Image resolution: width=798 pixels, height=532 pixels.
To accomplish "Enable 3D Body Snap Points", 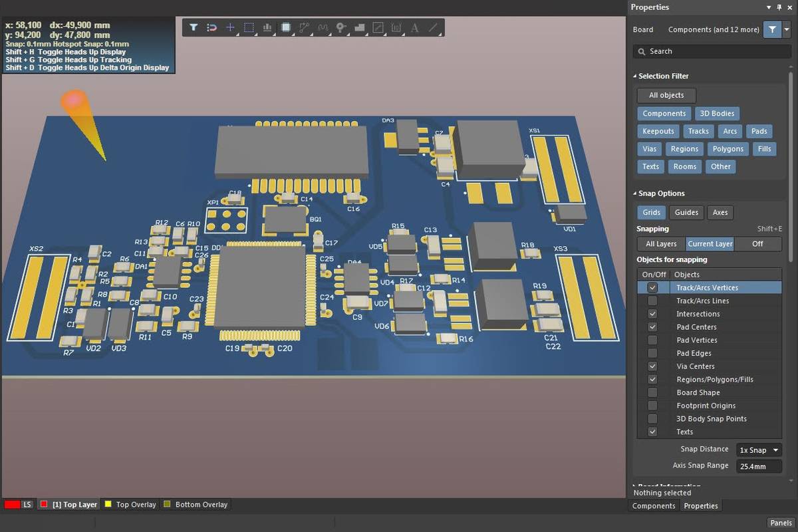I will point(652,419).
